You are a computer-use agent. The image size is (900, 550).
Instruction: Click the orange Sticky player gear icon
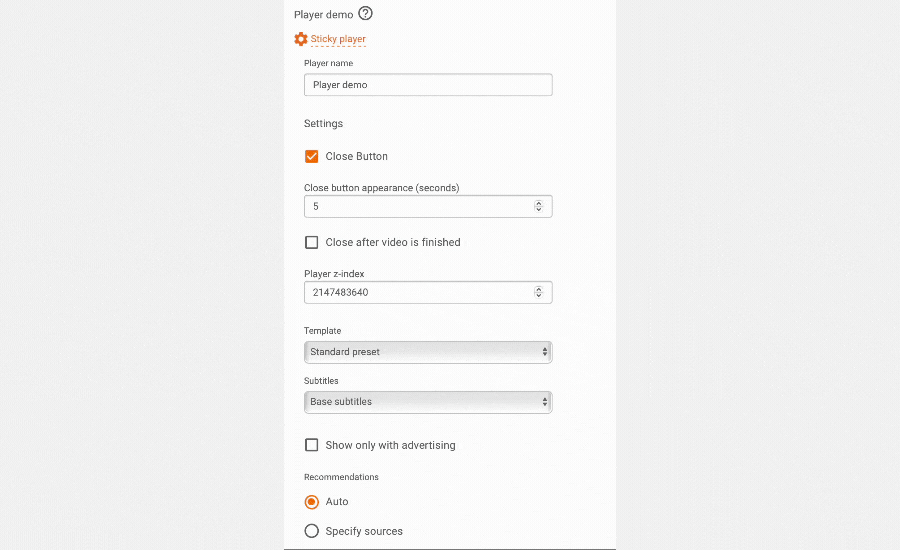click(301, 39)
